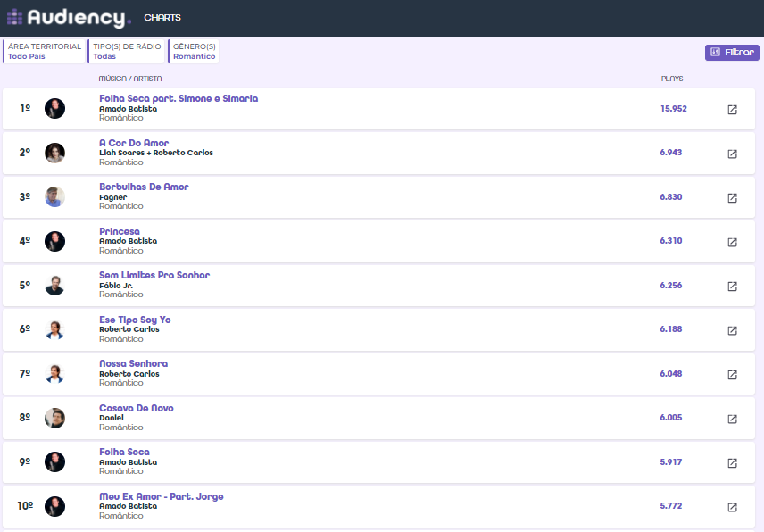764x532 pixels.
Task: Open song Folha Seca part. Simone e Simaria
Action: 179,98
